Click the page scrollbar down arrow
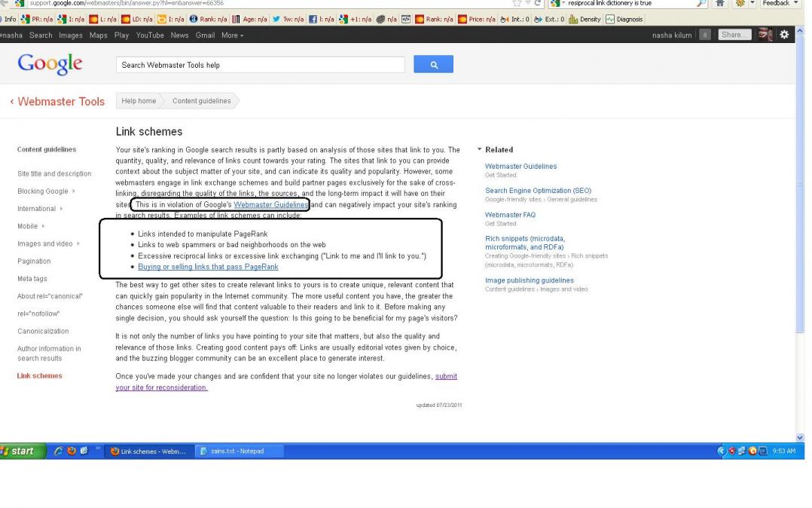This screenshot has height=508, width=812. click(800, 437)
